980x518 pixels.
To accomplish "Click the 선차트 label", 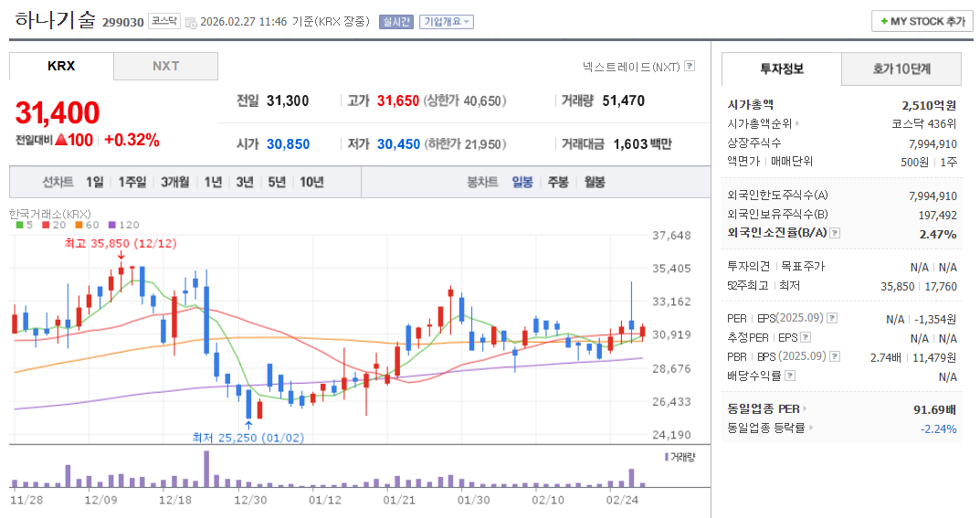I will [58, 182].
